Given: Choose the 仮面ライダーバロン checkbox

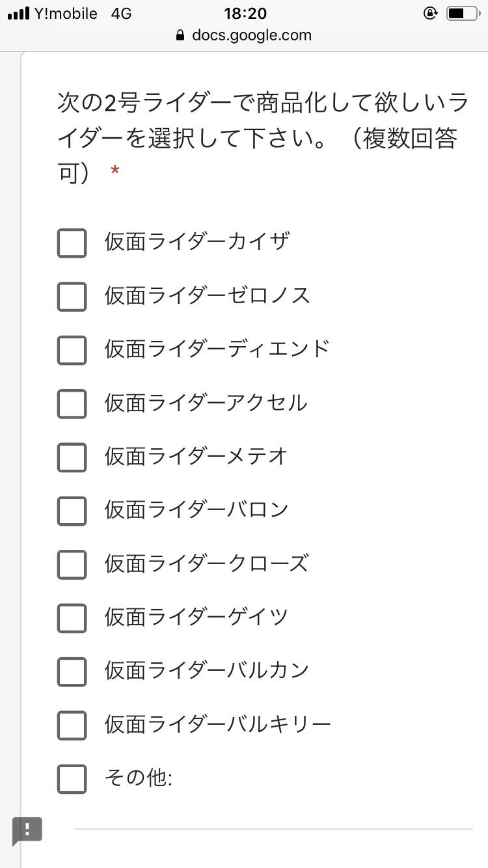Looking at the screenshot, I should click(72, 510).
